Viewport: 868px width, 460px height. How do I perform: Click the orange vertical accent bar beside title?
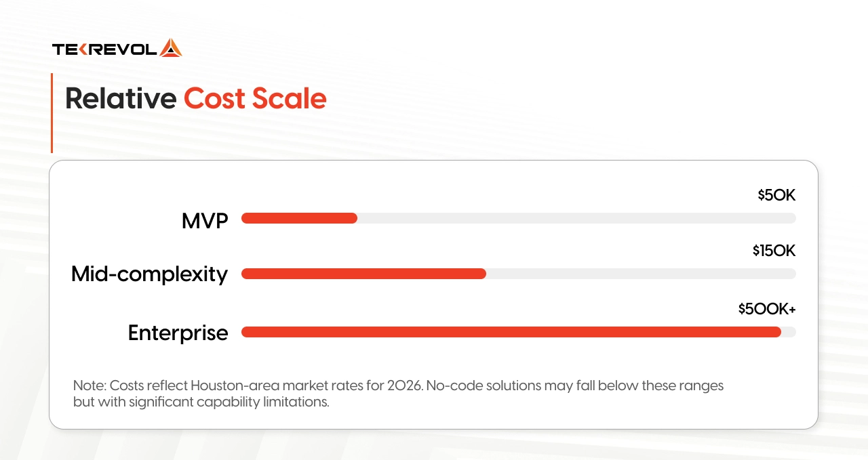click(52, 113)
